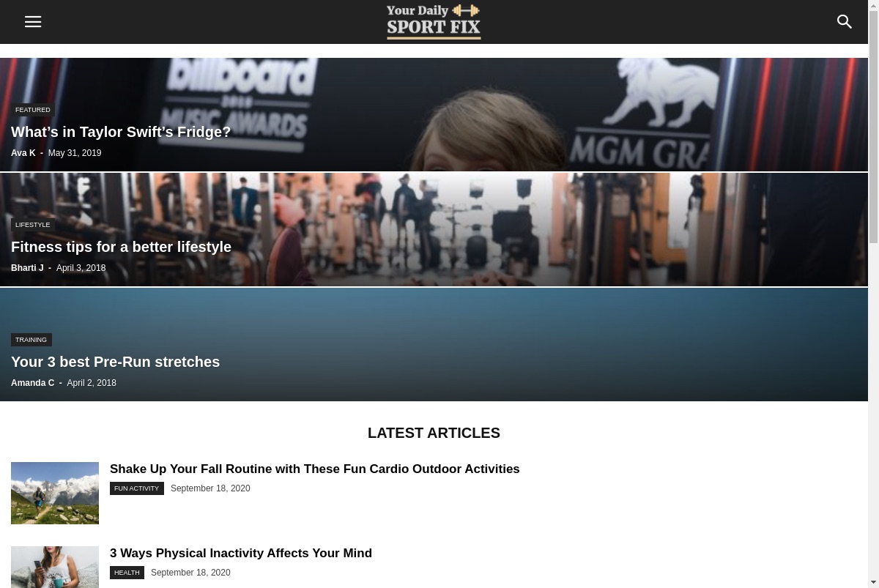
Task: Open What's in Taylor Swift's Fridge article
Action: coord(121,132)
